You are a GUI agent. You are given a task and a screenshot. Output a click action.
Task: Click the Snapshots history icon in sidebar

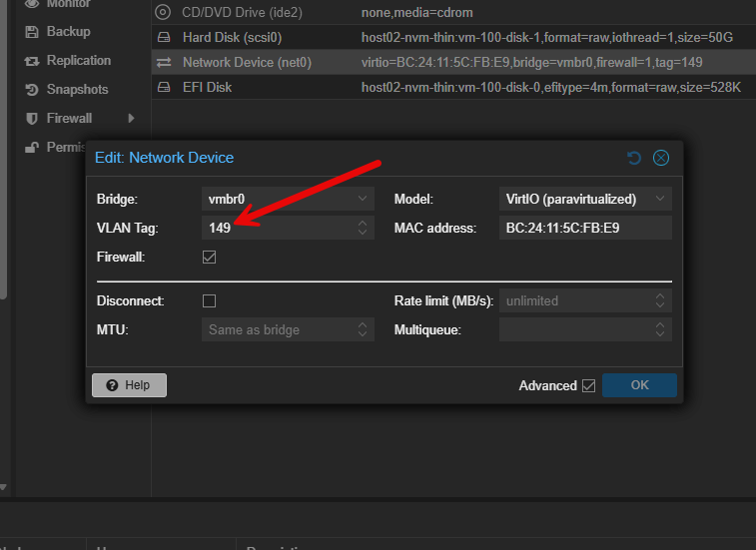pyautogui.click(x=32, y=90)
